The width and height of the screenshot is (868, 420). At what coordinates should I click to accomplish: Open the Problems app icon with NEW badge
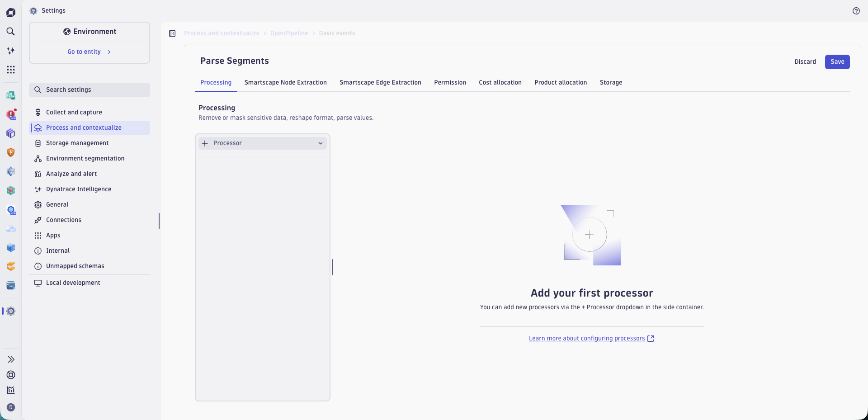coord(11,115)
